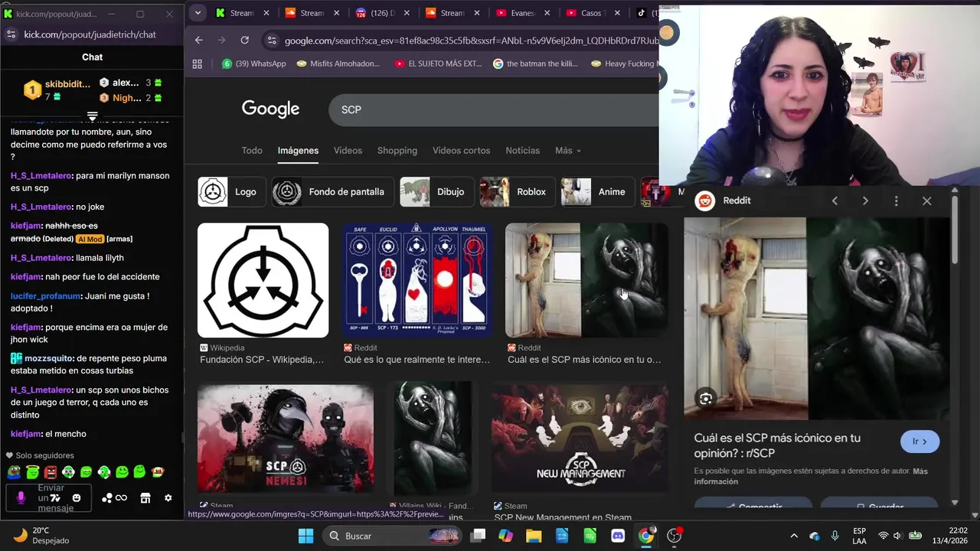This screenshot has height=551, width=980.
Task: Open the Windows Start menu
Action: tap(305, 536)
